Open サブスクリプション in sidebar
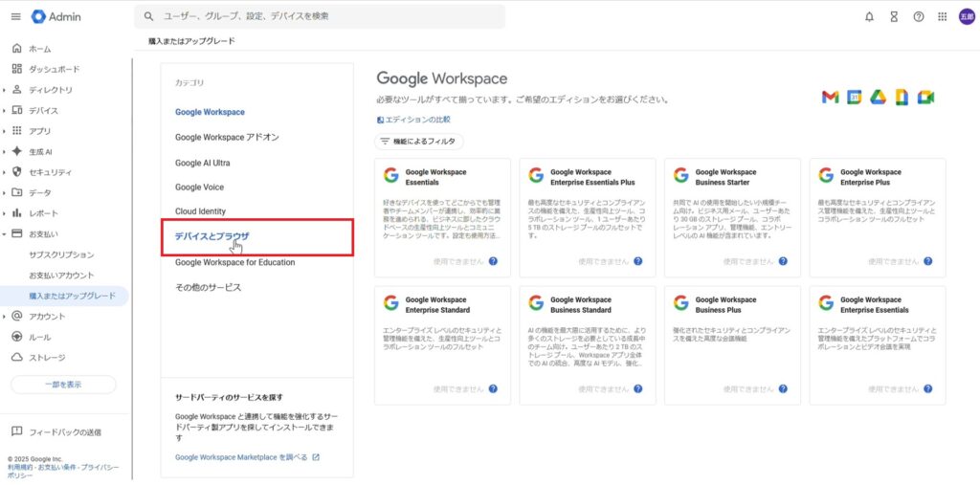The height and width of the screenshot is (485, 980). tap(61, 255)
